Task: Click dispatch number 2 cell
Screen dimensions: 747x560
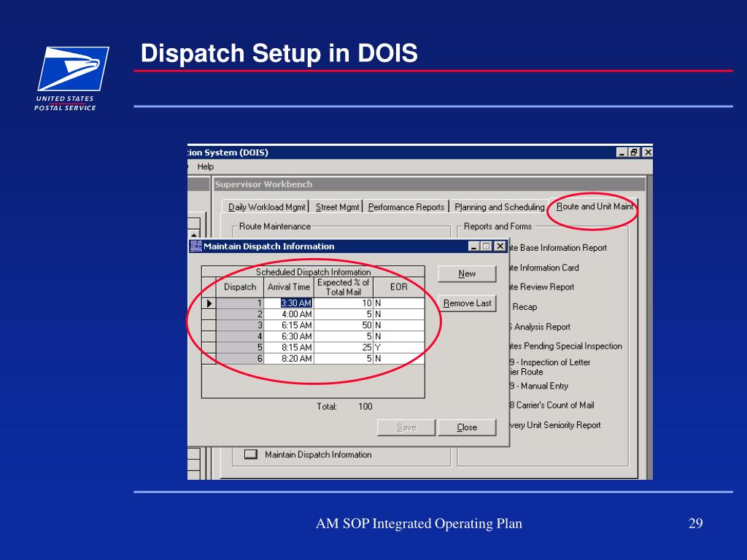Action: click(239, 314)
